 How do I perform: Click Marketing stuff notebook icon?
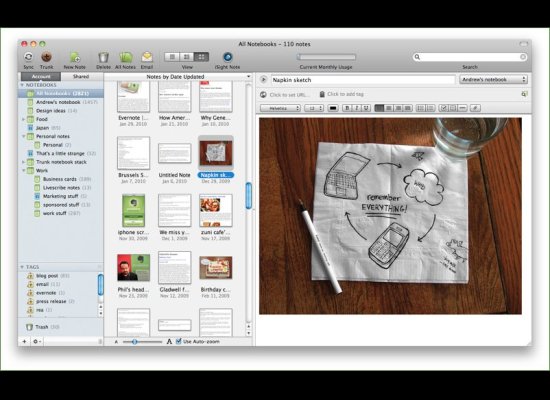pyautogui.click(x=37, y=196)
